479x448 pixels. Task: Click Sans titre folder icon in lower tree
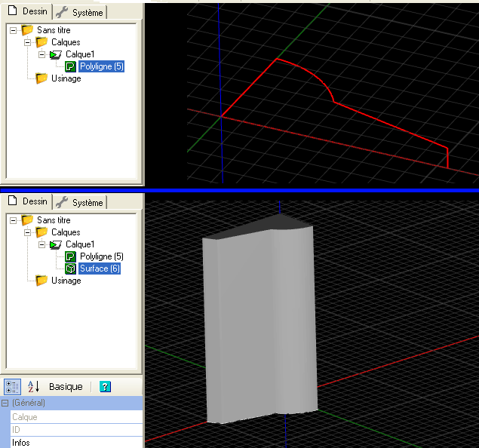[x=27, y=220]
